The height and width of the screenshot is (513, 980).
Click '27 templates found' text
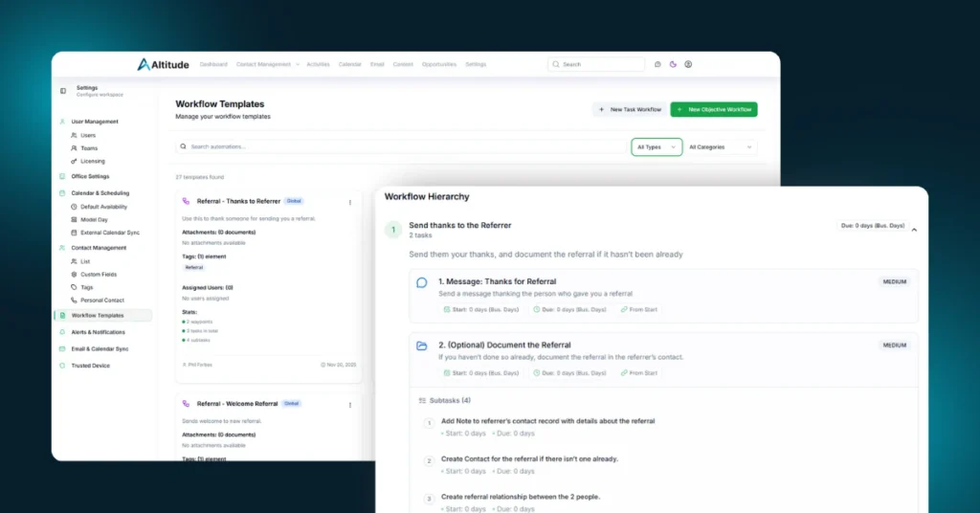(199, 177)
